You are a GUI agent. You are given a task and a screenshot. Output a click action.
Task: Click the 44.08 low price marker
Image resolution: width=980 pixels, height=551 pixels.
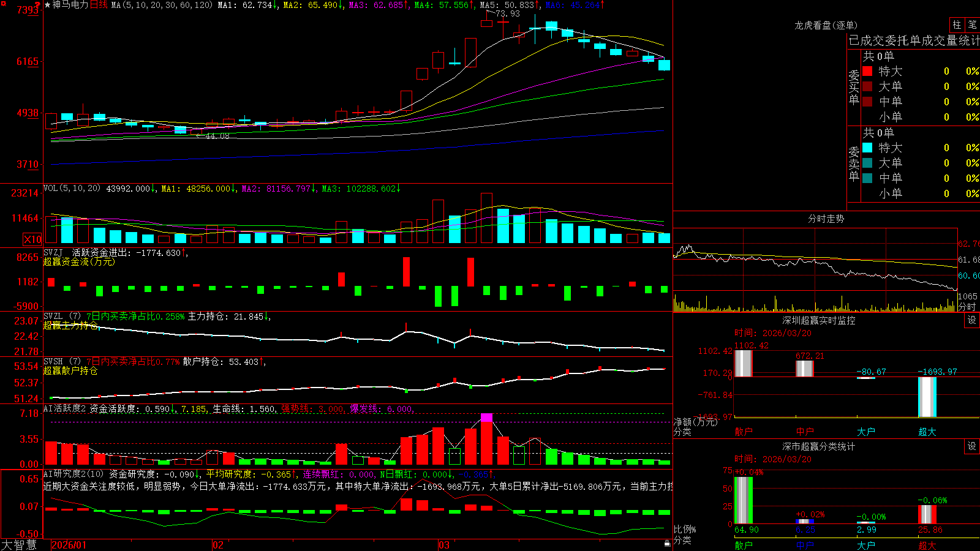pos(217,136)
